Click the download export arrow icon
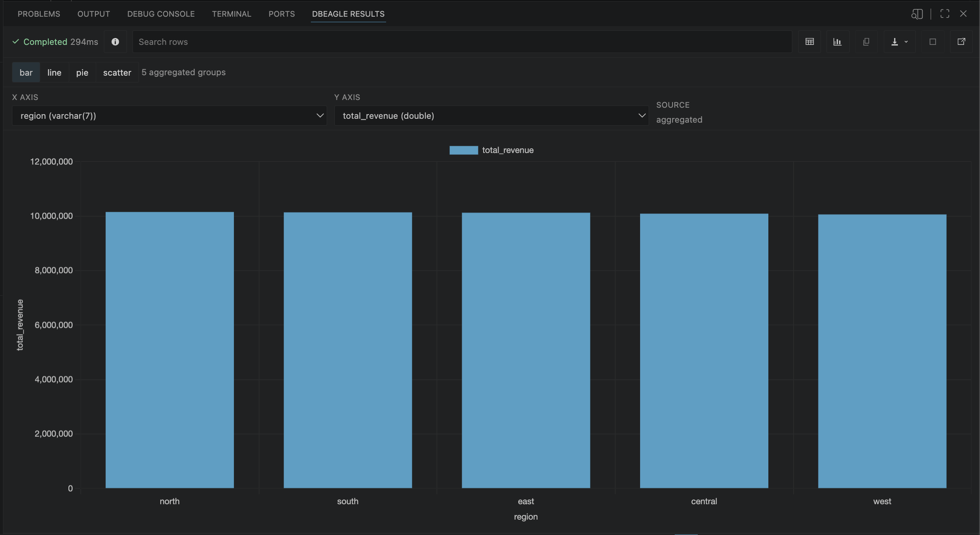This screenshot has width=980, height=535. click(x=894, y=41)
